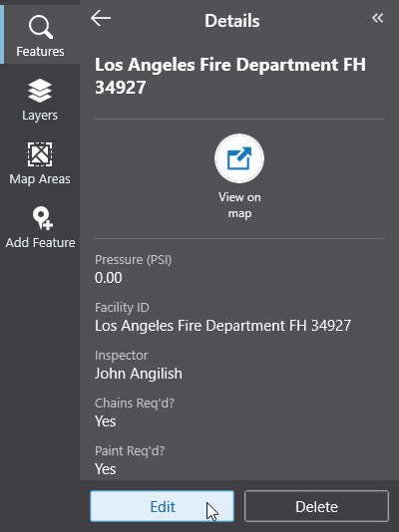Select the Features tab label

pyautogui.click(x=40, y=52)
